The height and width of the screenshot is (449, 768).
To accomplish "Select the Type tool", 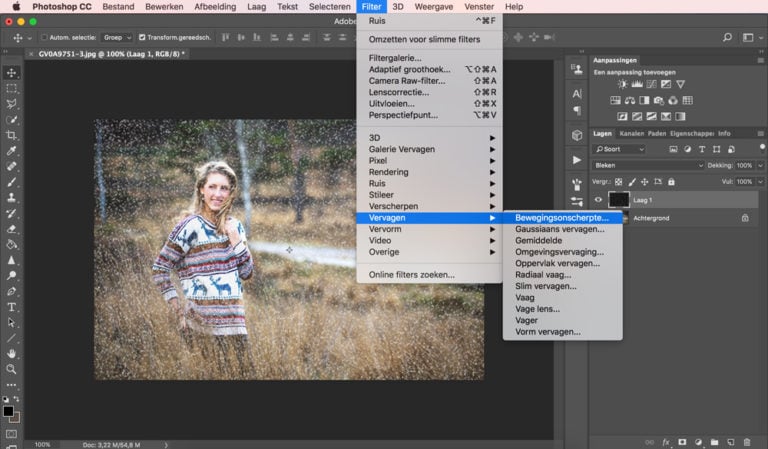I will [11, 307].
